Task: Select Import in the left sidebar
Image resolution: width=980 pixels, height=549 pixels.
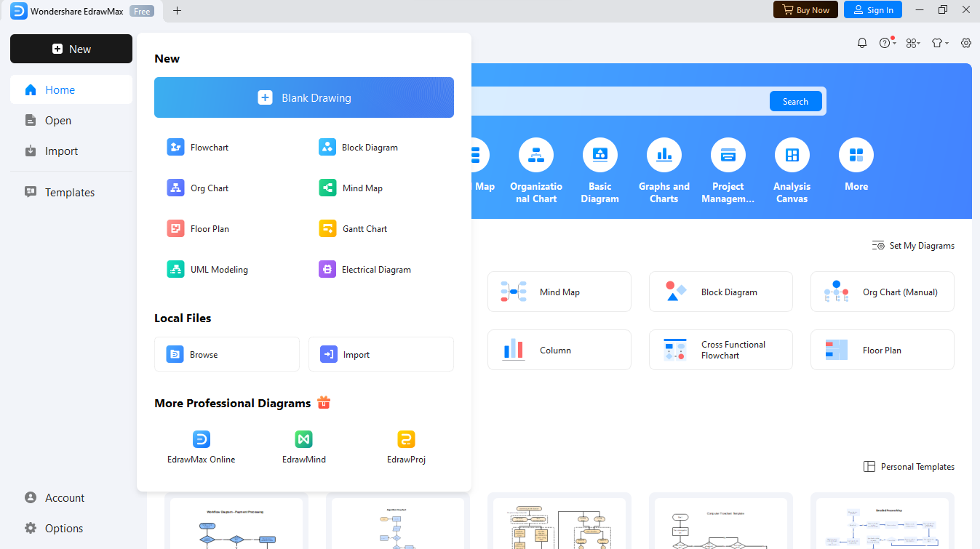Action: (x=71, y=151)
